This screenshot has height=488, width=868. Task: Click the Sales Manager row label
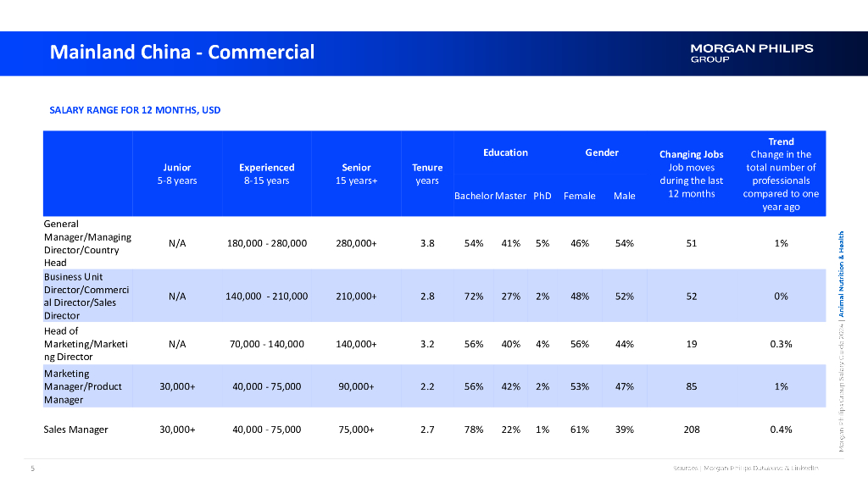(75, 430)
